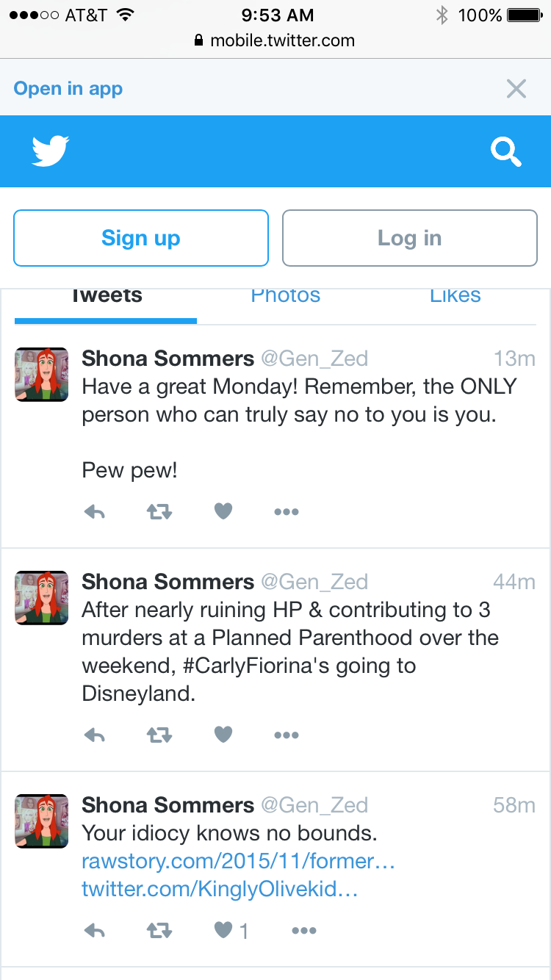Retweet the "Your idiocy knows no bounds" tweet
This screenshot has width=551, height=980.
(x=159, y=931)
